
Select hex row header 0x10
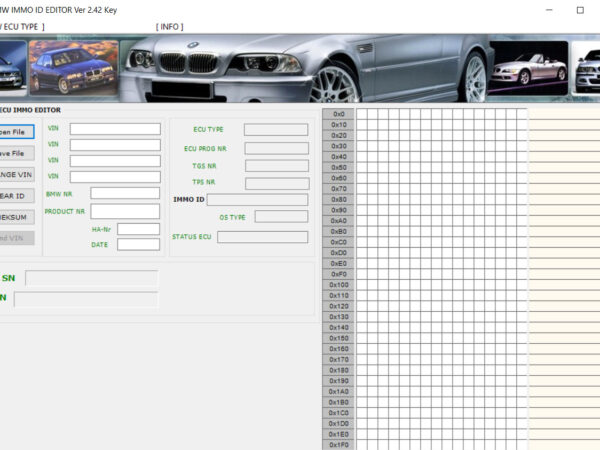tap(338, 125)
